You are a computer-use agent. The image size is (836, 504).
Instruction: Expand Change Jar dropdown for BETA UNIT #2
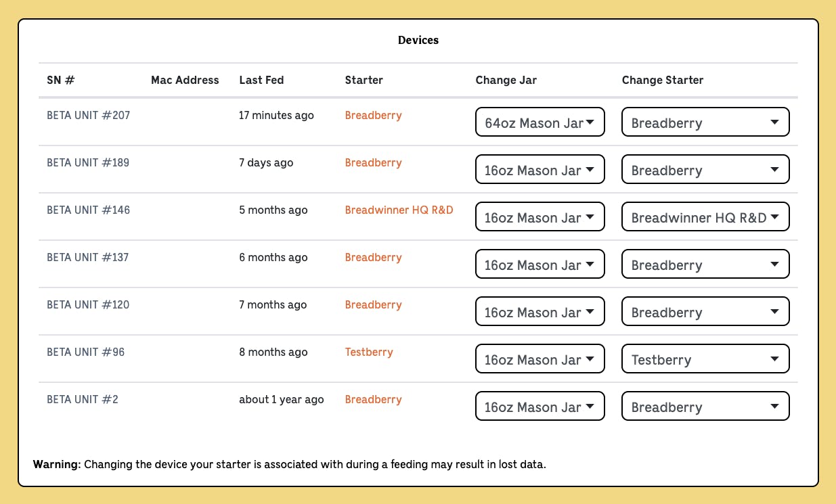point(540,407)
